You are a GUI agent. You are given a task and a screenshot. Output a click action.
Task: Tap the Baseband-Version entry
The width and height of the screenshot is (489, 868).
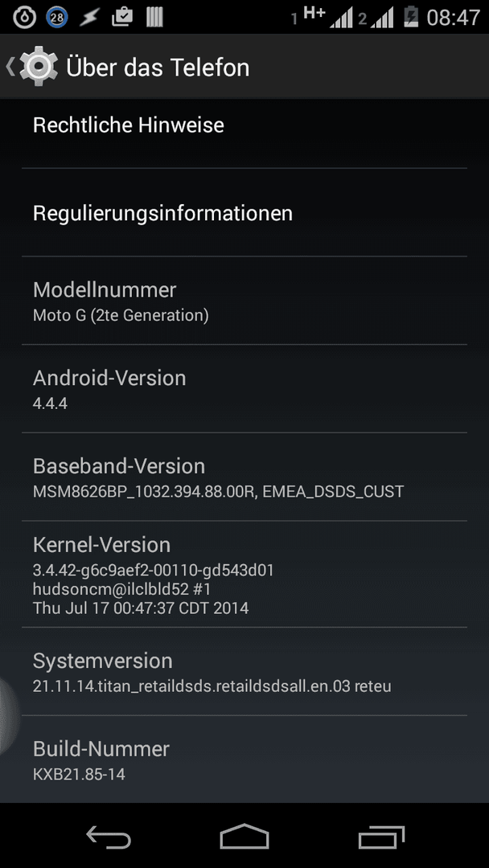pos(244,477)
